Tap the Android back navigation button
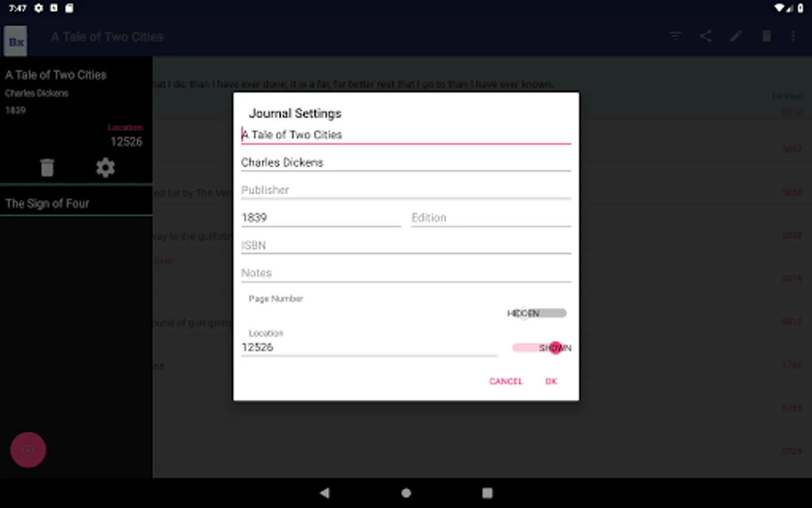 (x=324, y=493)
